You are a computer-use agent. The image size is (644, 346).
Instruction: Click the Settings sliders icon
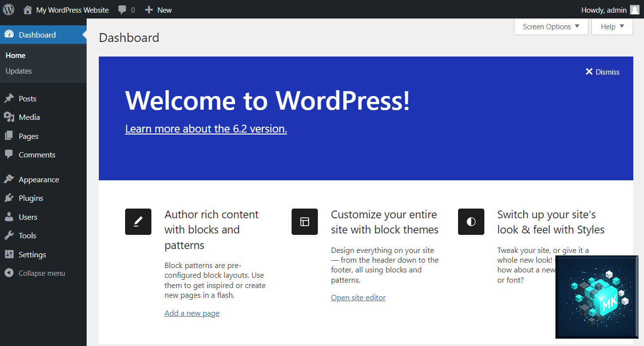coord(9,254)
